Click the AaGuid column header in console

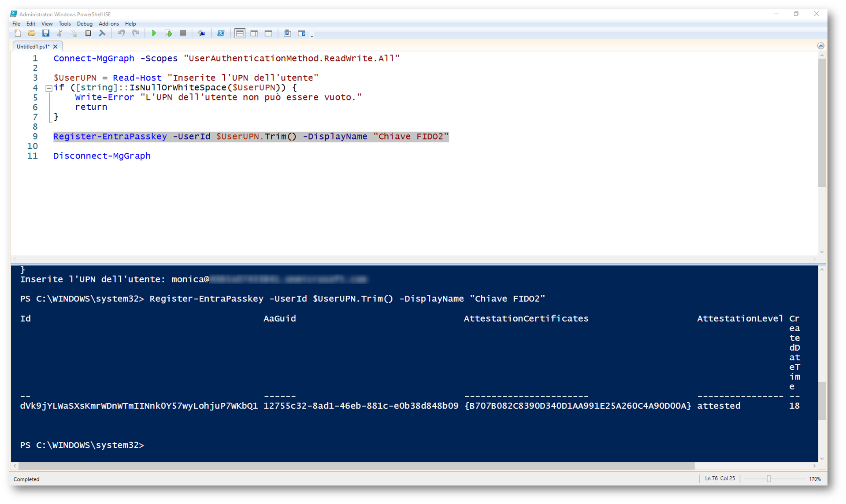(x=280, y=319)
